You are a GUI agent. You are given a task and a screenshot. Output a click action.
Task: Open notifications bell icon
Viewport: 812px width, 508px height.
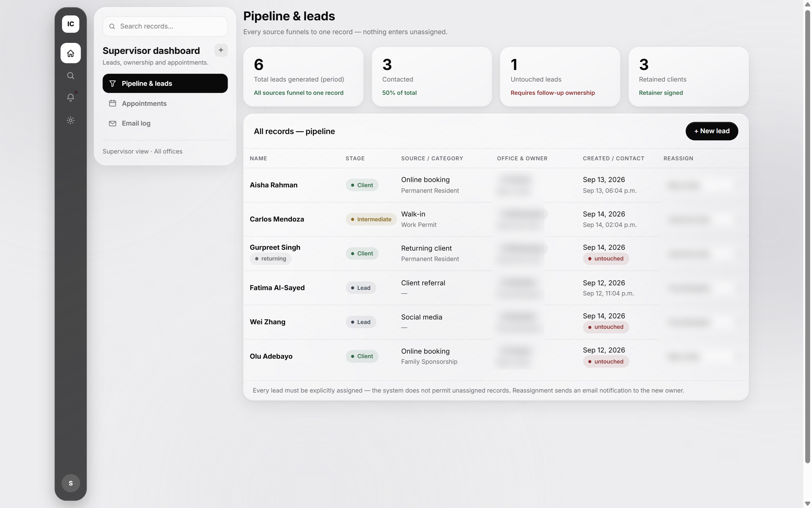pos(70,97)
